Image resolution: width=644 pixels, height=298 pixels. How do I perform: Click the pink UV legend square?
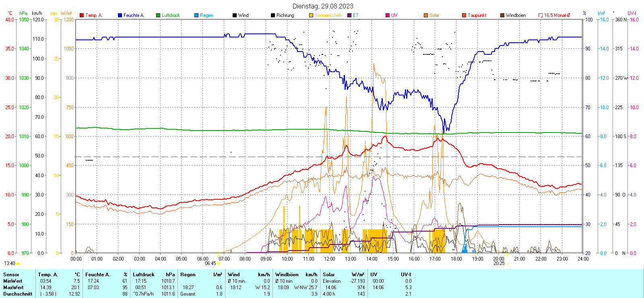point(388,15)
